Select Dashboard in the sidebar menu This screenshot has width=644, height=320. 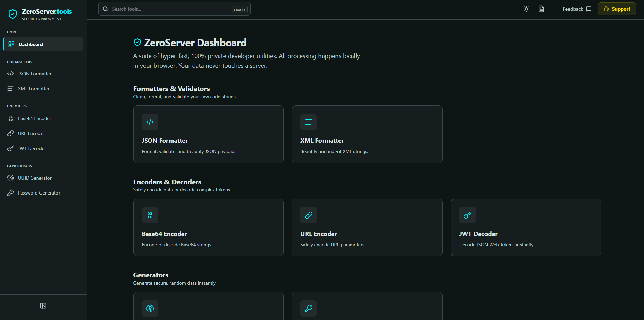pyautogui.click(x=43, y=44)
